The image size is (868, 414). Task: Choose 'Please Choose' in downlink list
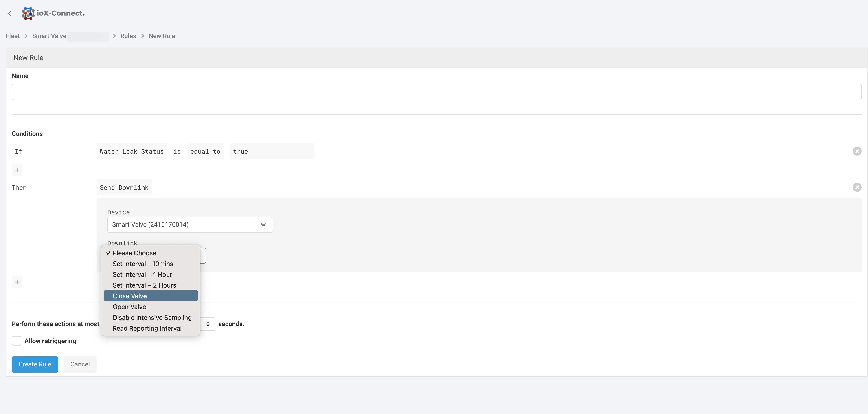151,253
